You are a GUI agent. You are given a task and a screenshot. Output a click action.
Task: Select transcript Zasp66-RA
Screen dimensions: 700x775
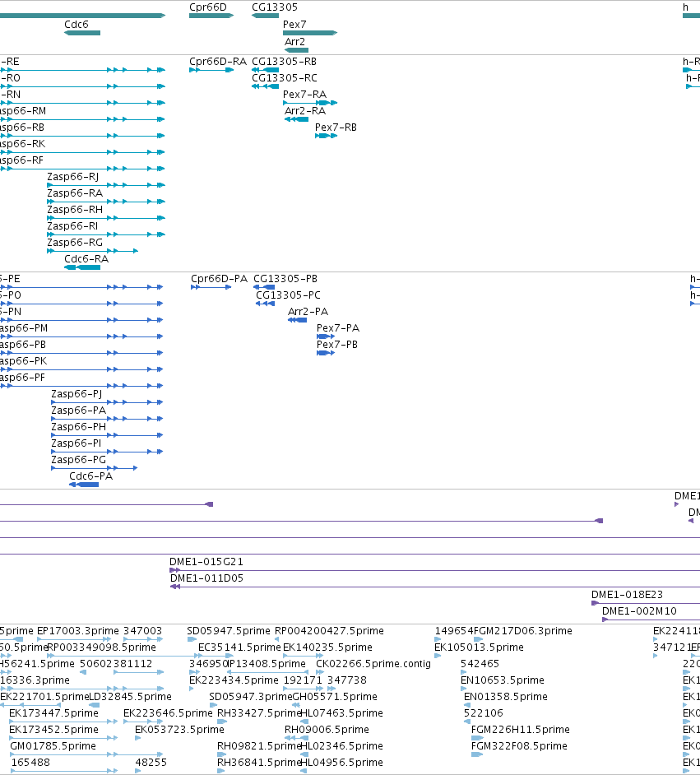(x=75, y=193)
